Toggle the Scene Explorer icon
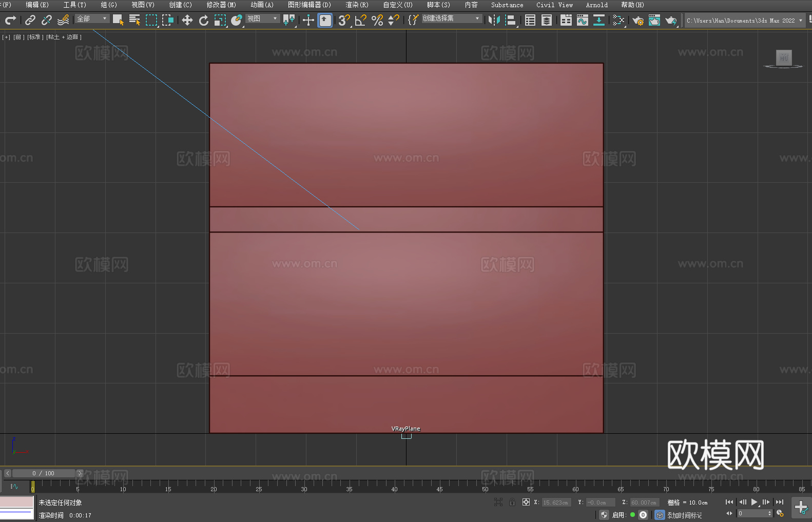Viewport: 812px width, 522px height. (x=530, y=20)
